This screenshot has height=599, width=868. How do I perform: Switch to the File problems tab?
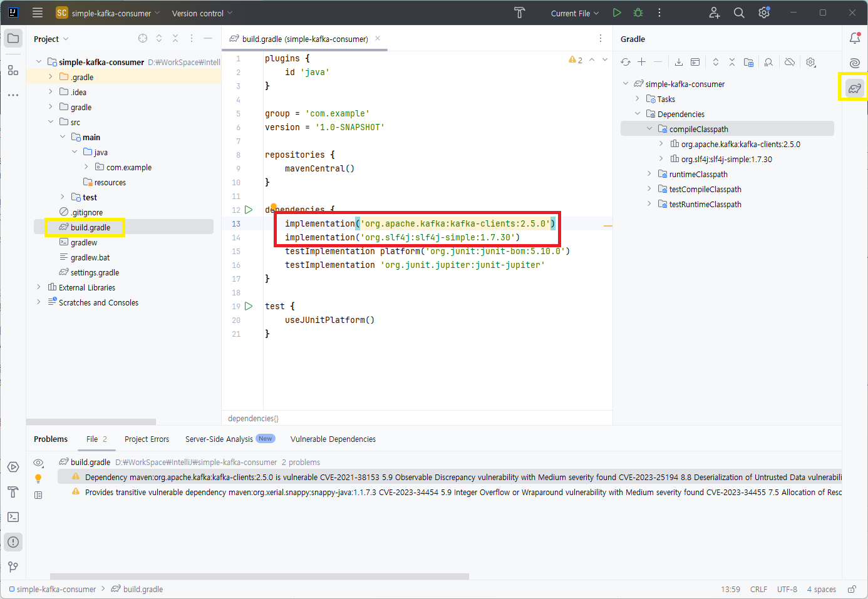click(97, 439)
